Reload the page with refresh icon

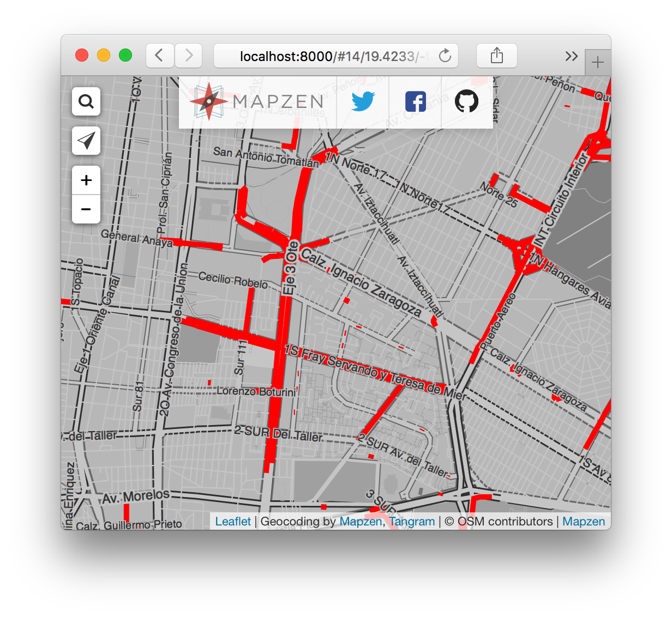[445, 56]
